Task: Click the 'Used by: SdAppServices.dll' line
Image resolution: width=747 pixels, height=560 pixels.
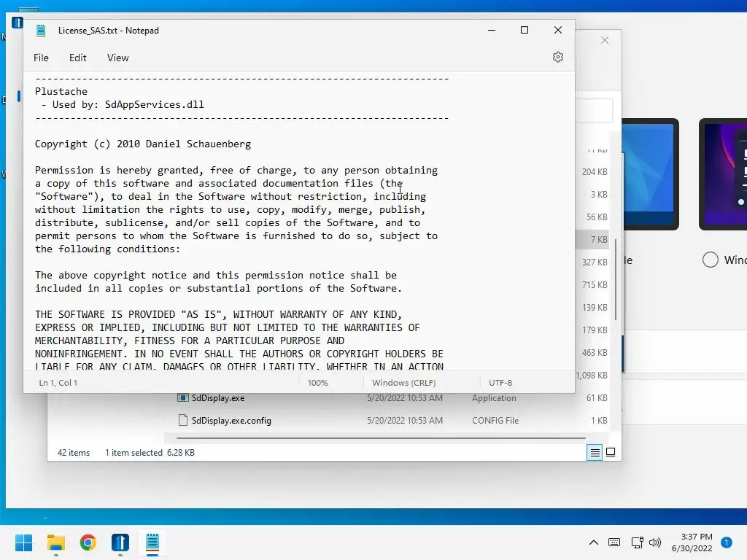Action: tap(128, 105)
